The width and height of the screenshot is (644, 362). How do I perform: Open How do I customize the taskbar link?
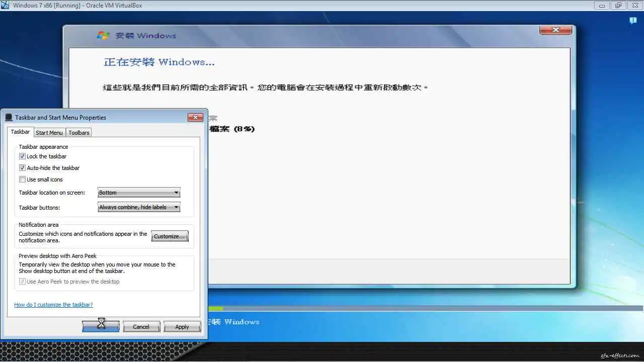click(53, 305)
